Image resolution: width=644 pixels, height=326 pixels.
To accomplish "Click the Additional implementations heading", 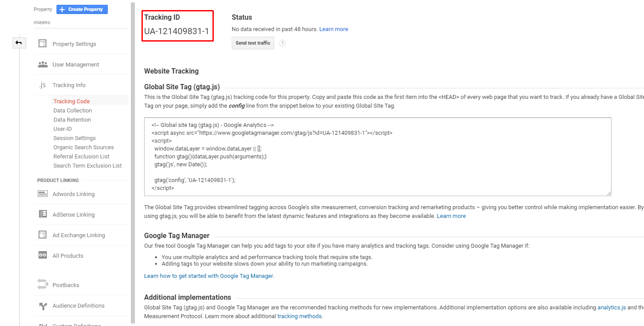I will coord(188,297).
